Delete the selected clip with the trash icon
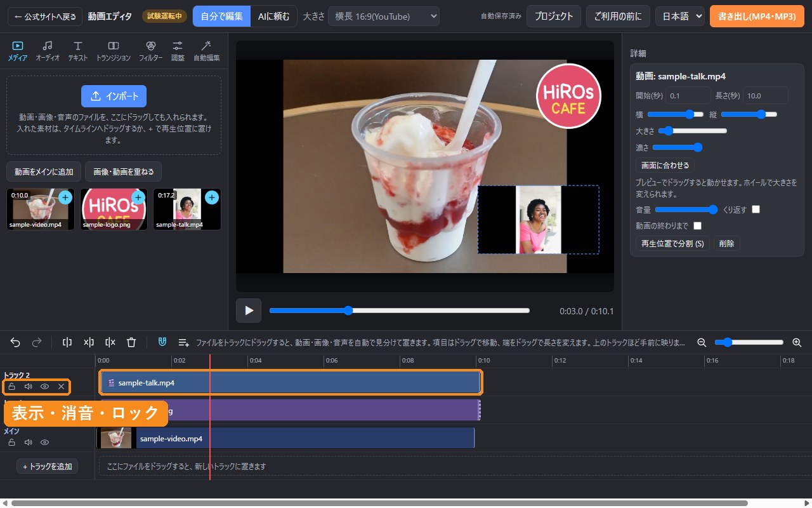 coord(131,342)
